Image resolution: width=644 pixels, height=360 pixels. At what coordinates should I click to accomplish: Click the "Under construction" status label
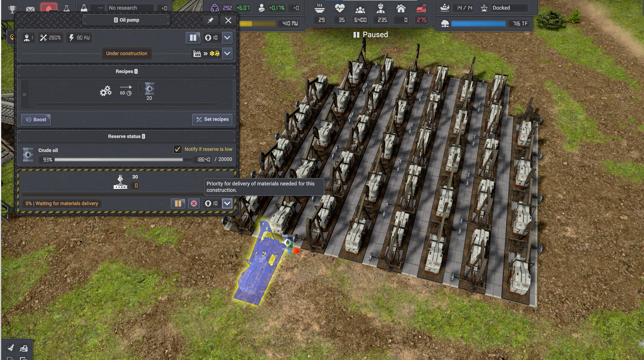pyautogui.click(x=127, y=53)
